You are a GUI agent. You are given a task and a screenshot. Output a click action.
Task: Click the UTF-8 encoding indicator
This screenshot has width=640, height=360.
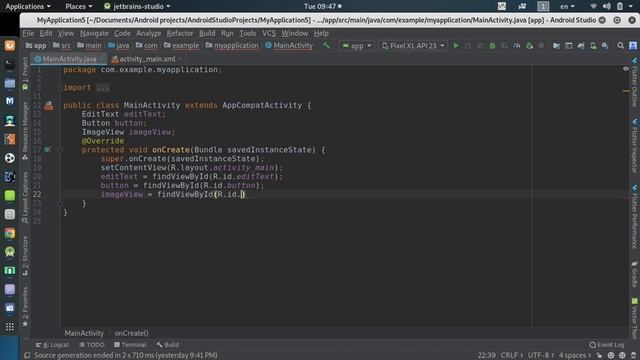pyautogui.click(x=541, y=355)
